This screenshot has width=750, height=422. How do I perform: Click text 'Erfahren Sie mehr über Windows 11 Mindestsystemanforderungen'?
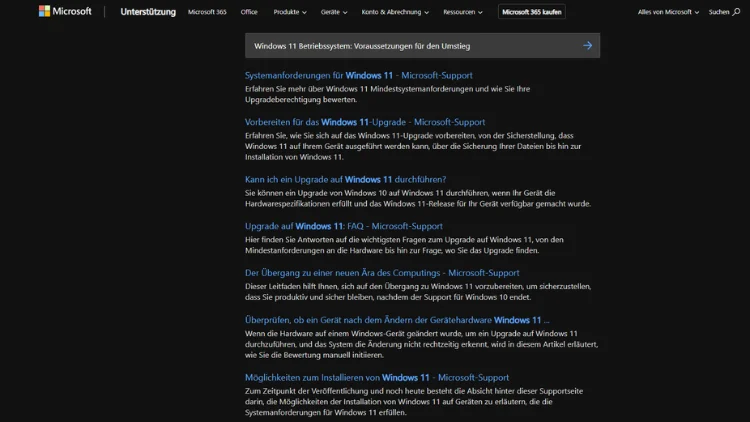coord(359,89)
